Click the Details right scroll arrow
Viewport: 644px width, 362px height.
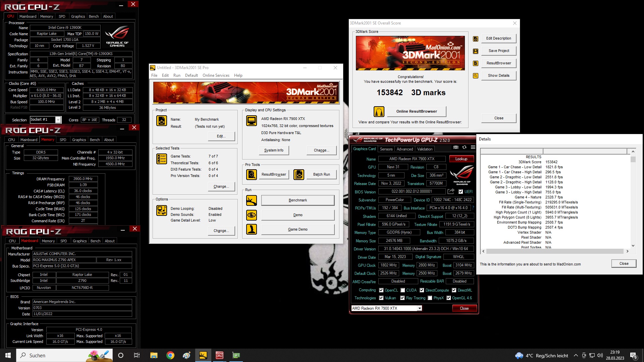627,251
